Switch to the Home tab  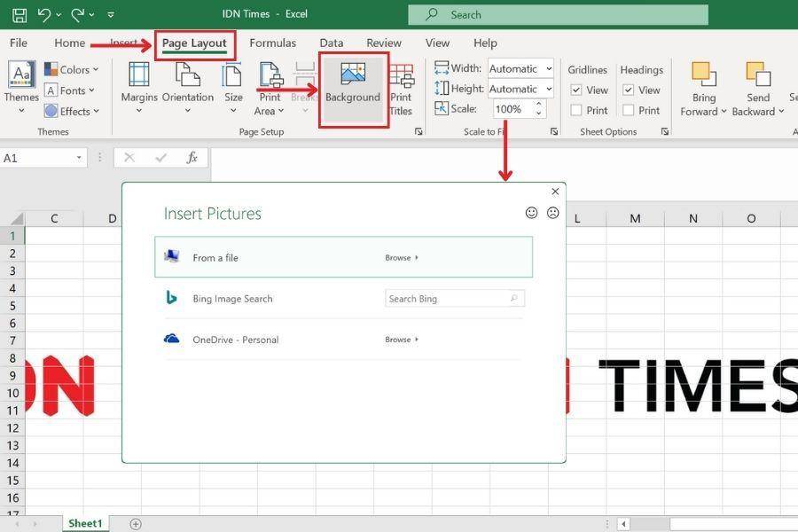point(70,43)
